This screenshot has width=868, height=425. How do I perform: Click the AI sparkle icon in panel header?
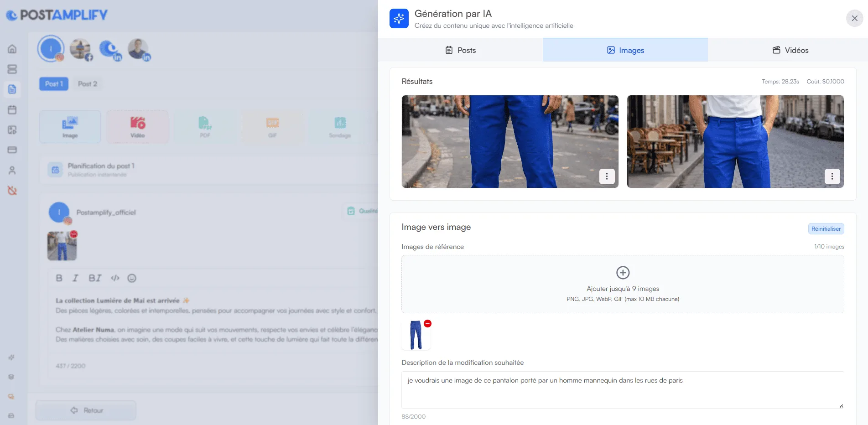click(399, 19)
